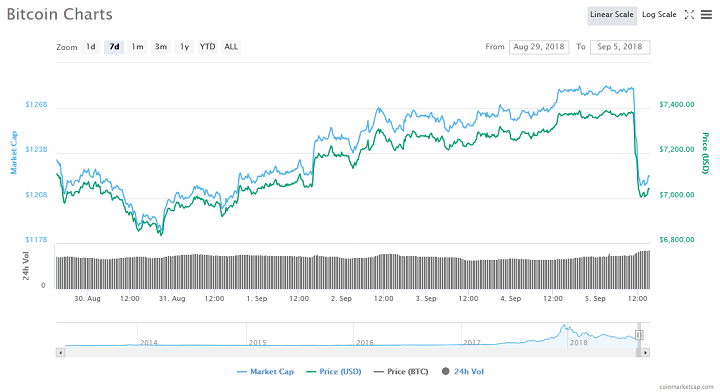Switch to Log Scale
Image resolution: width=720 pixels, height=392 pixels.
[659, 15]
